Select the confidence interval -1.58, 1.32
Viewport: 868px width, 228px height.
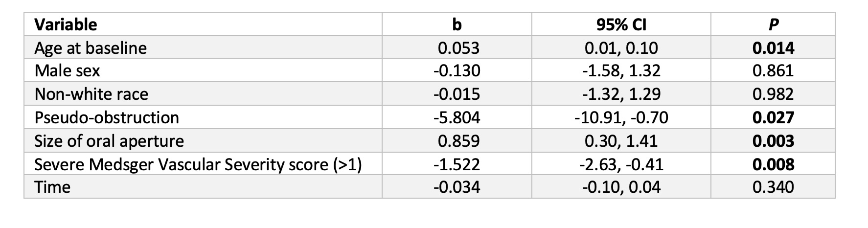click(621, 71)
